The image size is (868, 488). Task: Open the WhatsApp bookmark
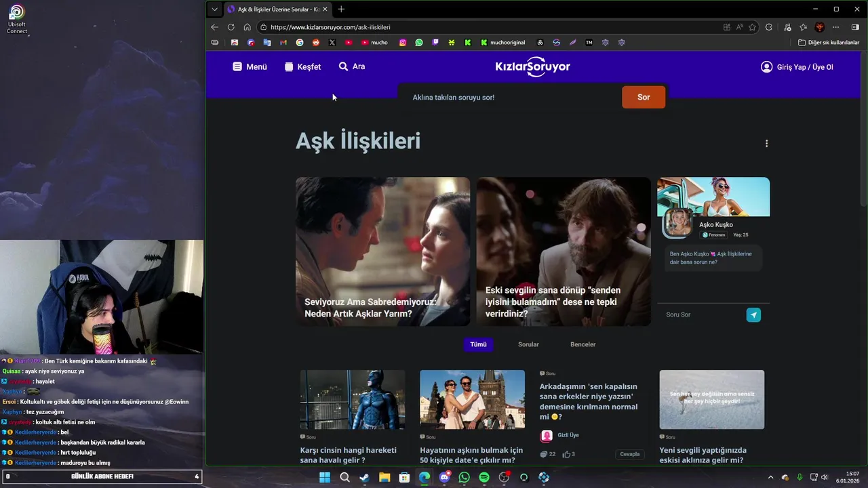tap(419, 42)
